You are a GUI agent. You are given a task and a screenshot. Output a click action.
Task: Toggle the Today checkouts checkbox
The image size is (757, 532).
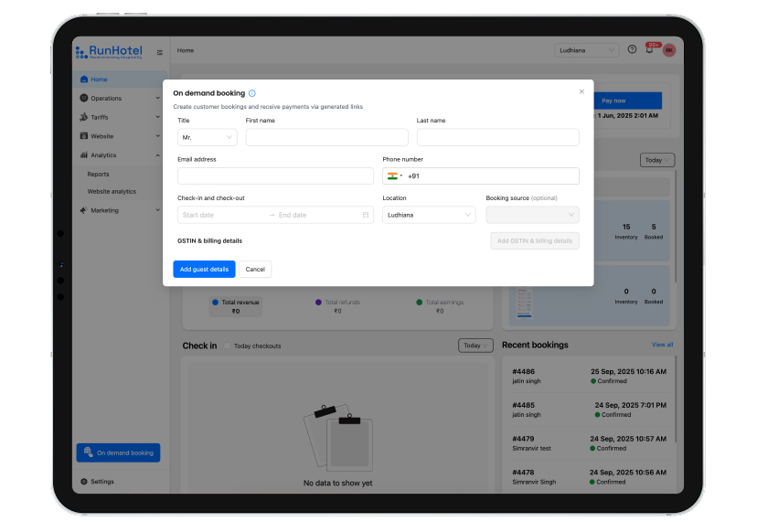click(x=227, y=346)
